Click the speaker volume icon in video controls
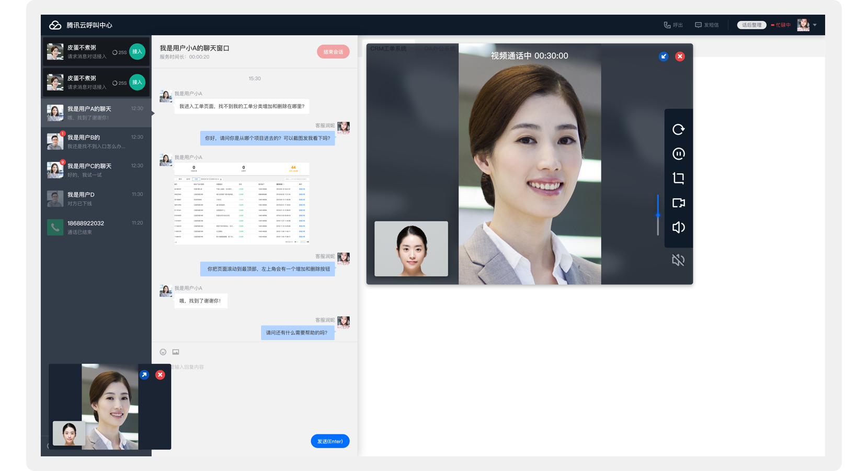This screenshot has height=471, width=868. coord(678,227)
